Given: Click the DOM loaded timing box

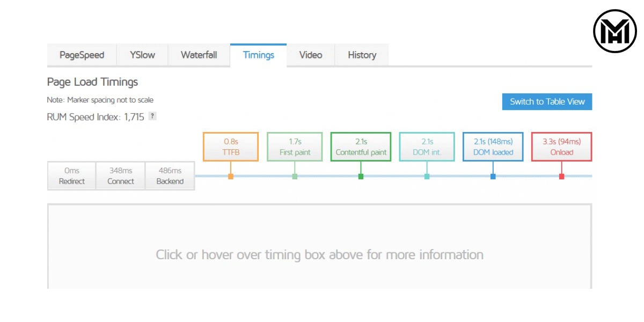Looking at the screenshot, I should coord(493,147).
